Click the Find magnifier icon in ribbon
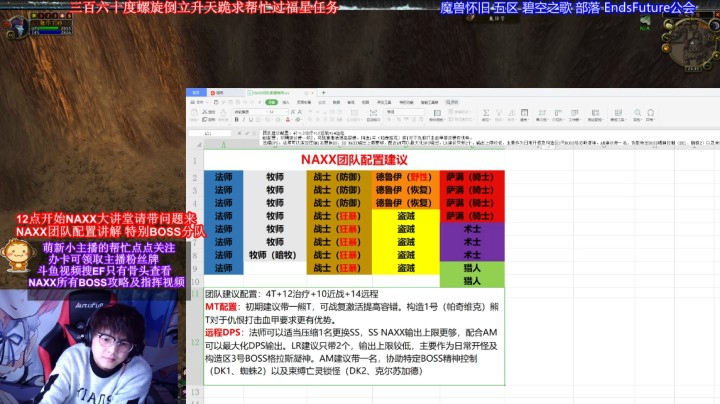720x404 pixels. coord(637,112)
